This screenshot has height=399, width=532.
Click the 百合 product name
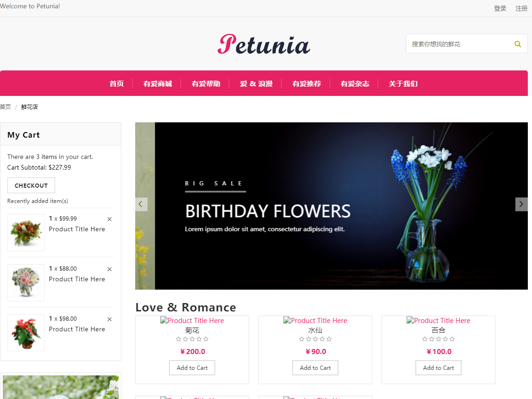pyautogui.click(x=438, y=330)
